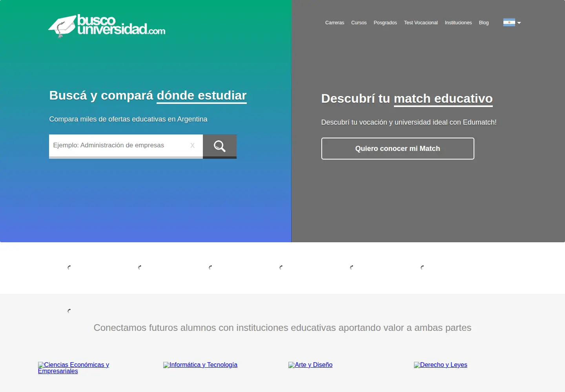Screen dimensions: 565x392
Task: Click the Quiero conocer mi Match button
Action: pyautogui.click(x=398, y=149)
